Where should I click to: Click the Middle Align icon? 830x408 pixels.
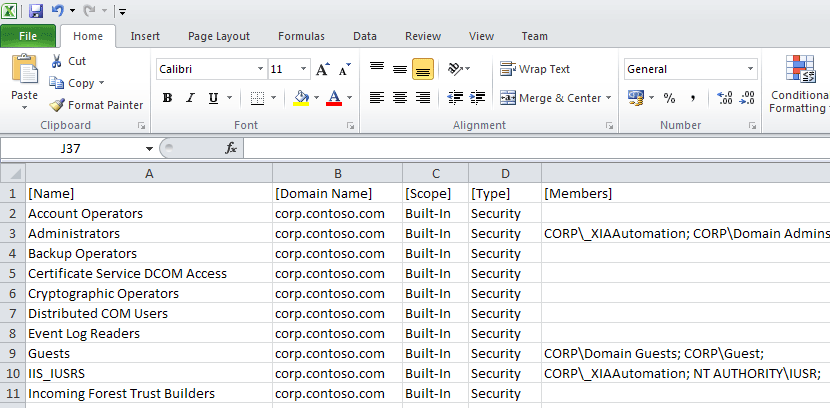click(x=400, y=69)
